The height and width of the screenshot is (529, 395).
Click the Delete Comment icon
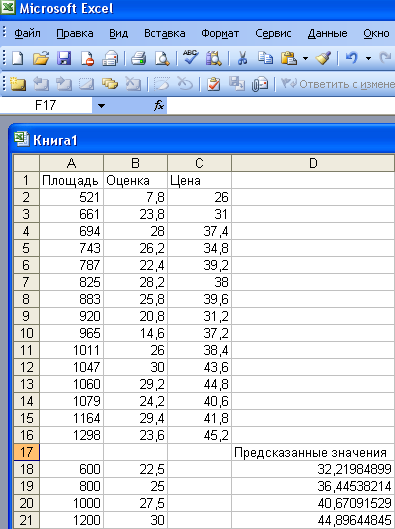[x=133, y=84]
